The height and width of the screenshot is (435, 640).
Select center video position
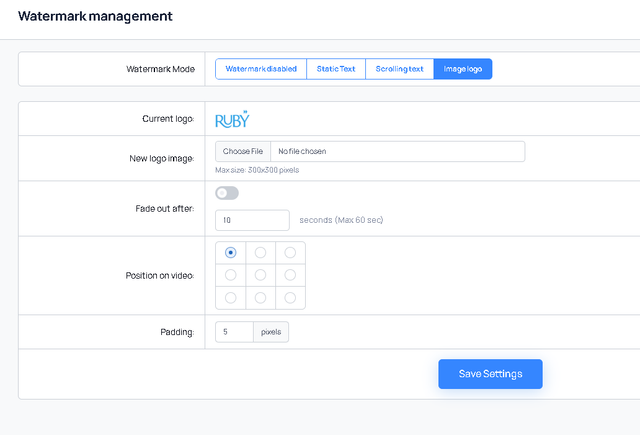(260, 275)
